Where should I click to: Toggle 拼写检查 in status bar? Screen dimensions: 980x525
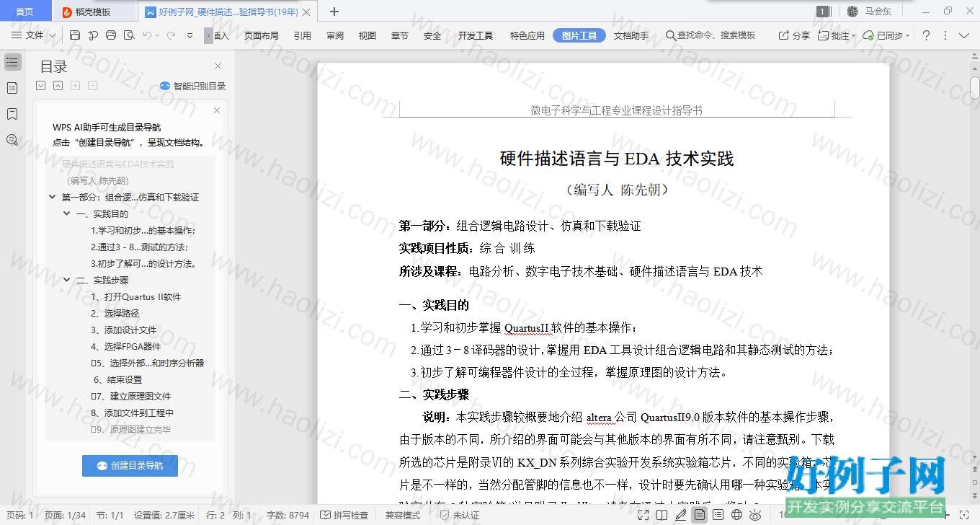344,516
